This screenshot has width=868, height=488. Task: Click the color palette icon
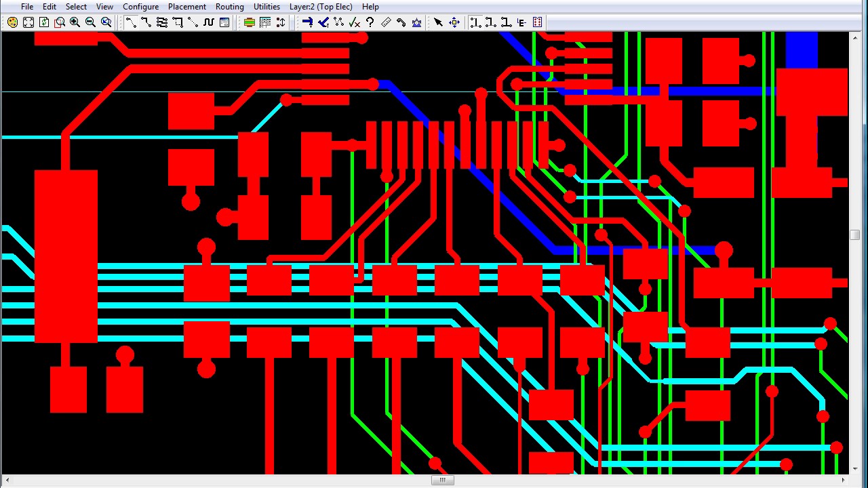(x=12, y=22)
